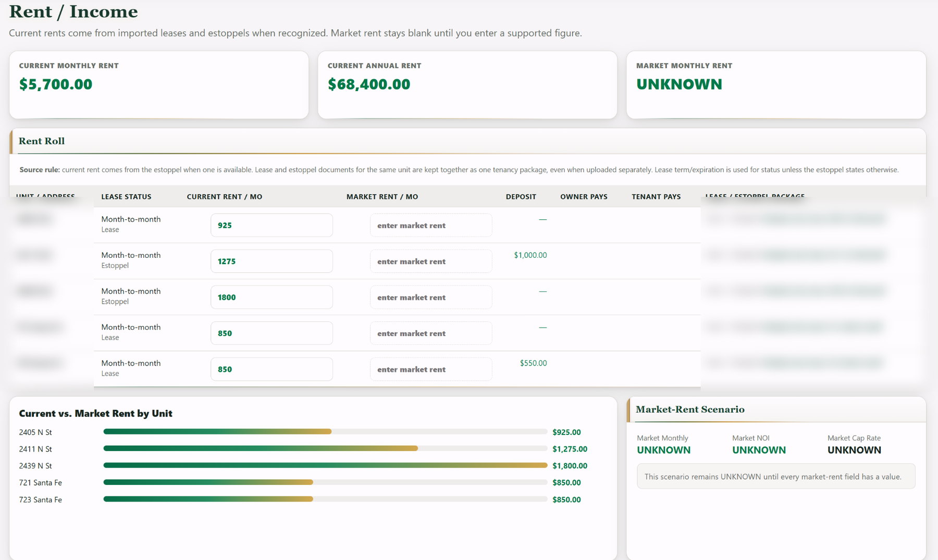Click the Current Annual Rent $68,400.00 value

click(x=369, y=84)
